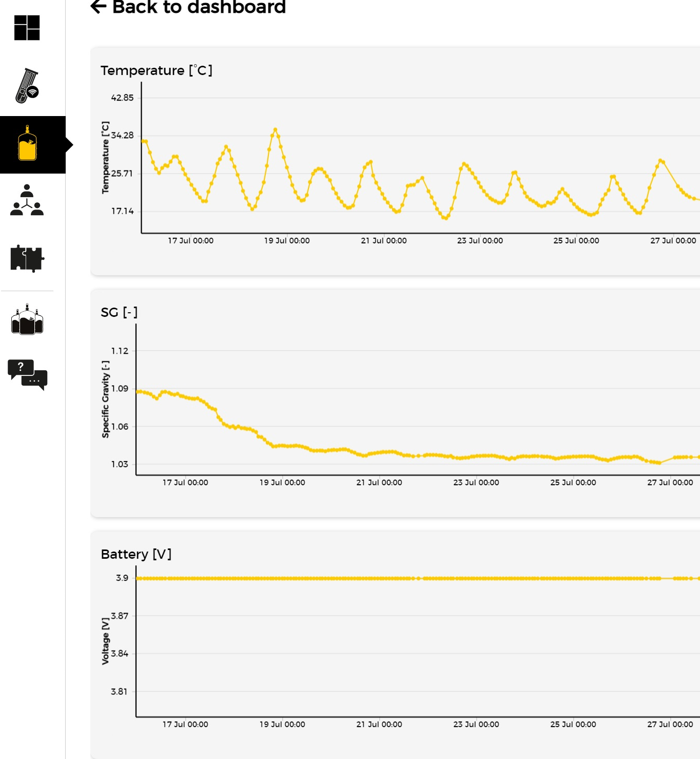Click the '25 Jul 00:00' label on Battery chart

(573, 724)
